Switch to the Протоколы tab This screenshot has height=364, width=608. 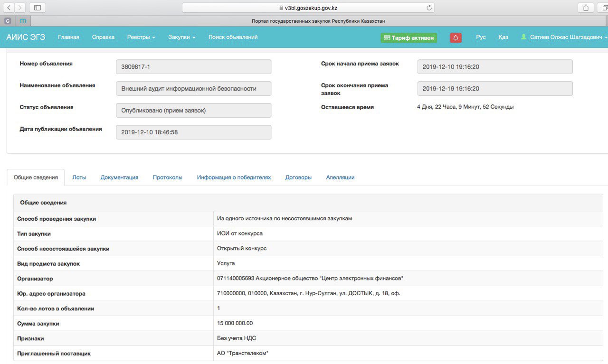[x=168, y=177]
